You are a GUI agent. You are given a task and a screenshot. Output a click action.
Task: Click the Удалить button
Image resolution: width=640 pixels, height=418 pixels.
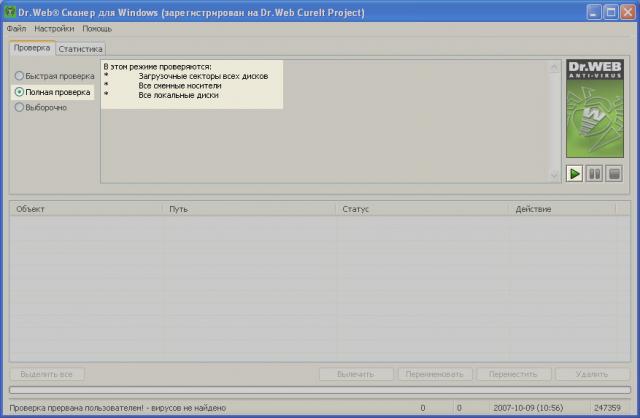[592, 374]
